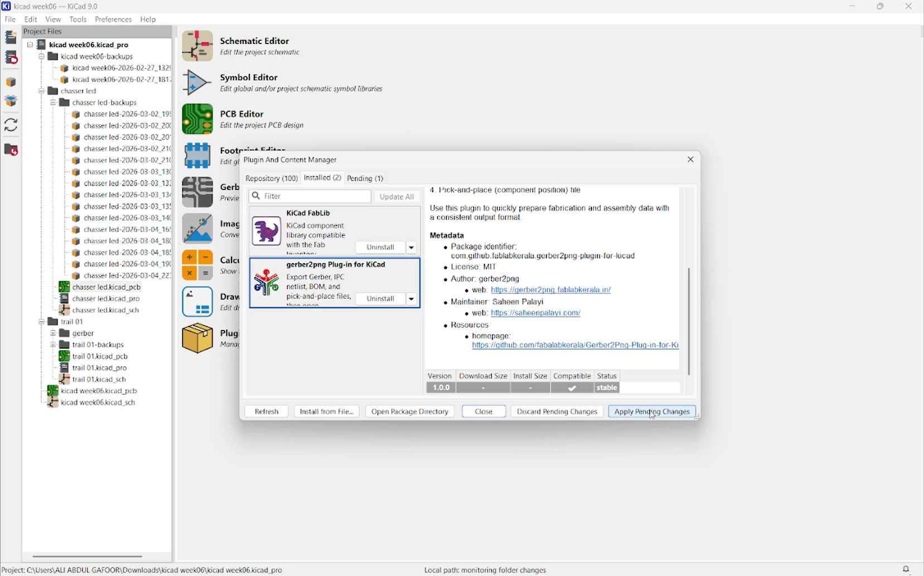Open the Image Converter launcher icon

[x=197, y=229]
